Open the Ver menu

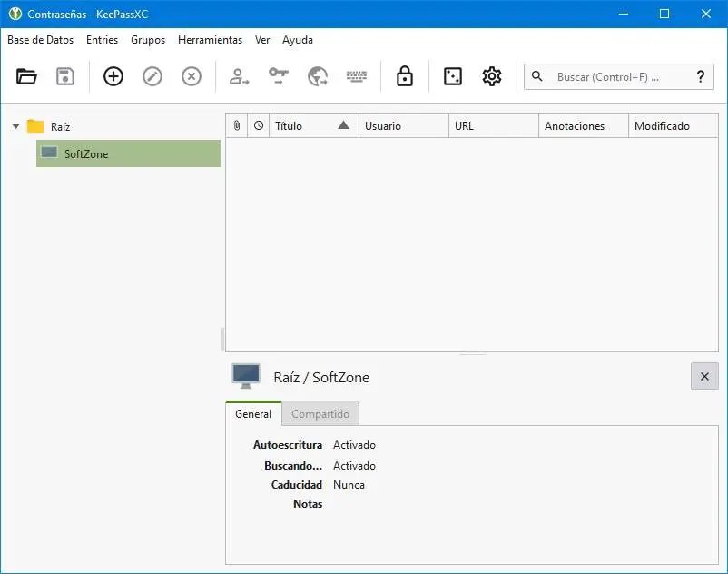point(262,40)
